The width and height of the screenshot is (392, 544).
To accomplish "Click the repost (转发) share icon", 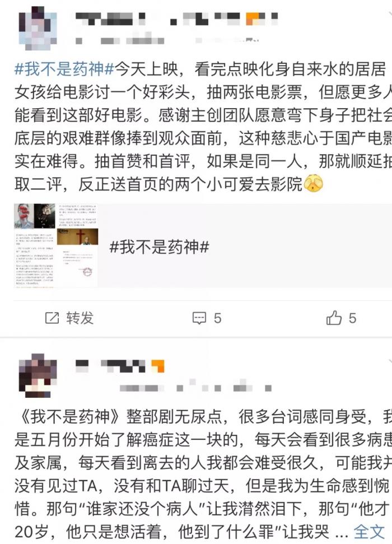I will (52, 318).
